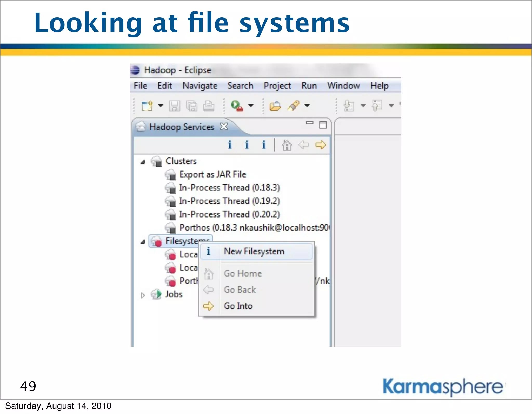Open the Search menu
Image resolution: width=532 pixels, height=414 pixels.
click(x=240, y=86)
